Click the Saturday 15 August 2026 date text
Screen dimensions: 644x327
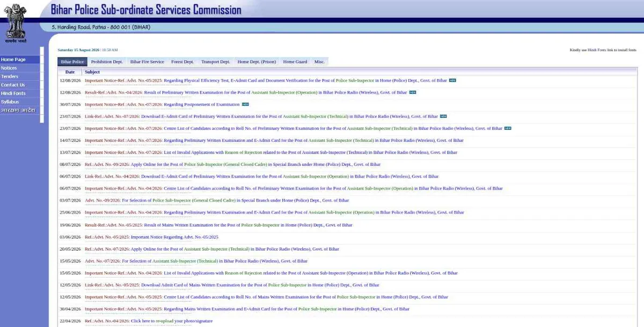(x=79, y=50)
